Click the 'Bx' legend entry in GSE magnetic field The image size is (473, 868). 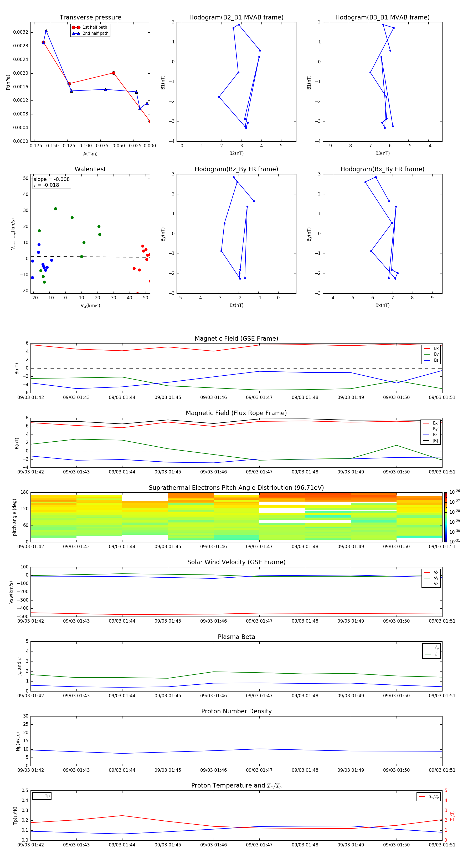click(x=431, y=349)
